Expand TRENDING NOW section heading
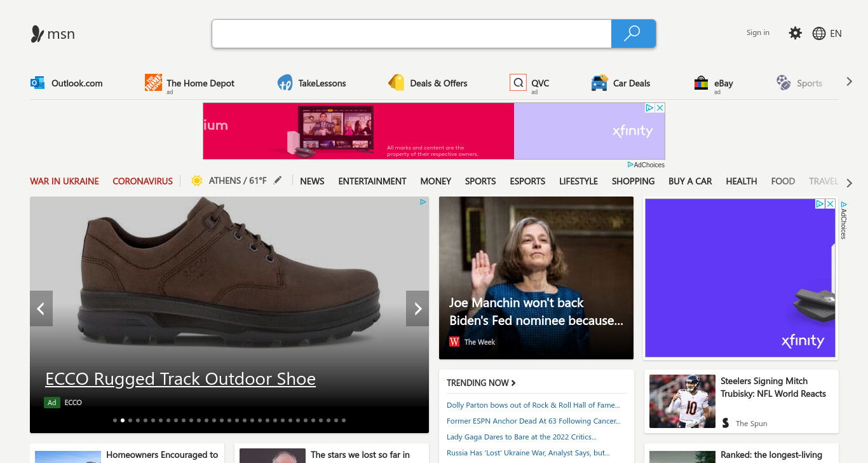868x463 pixels. (x=481, y=383)
